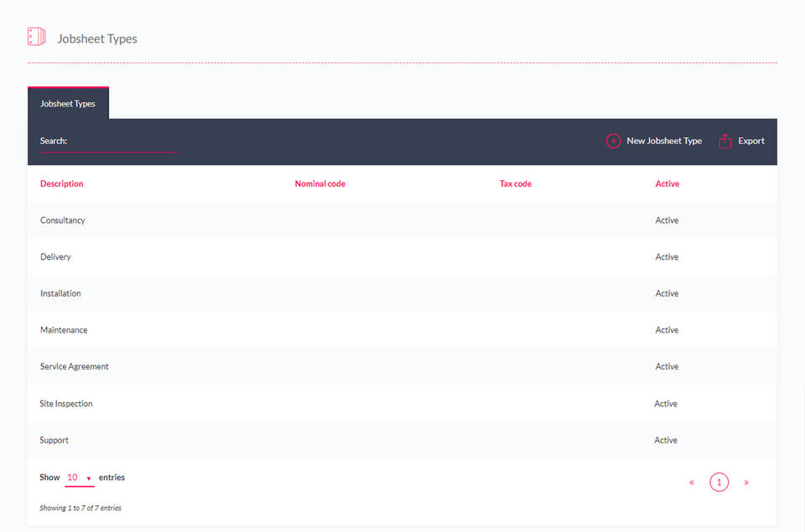The image size is (805, 532).
Task: Sort table by Nominal code column
Action: 319,183
